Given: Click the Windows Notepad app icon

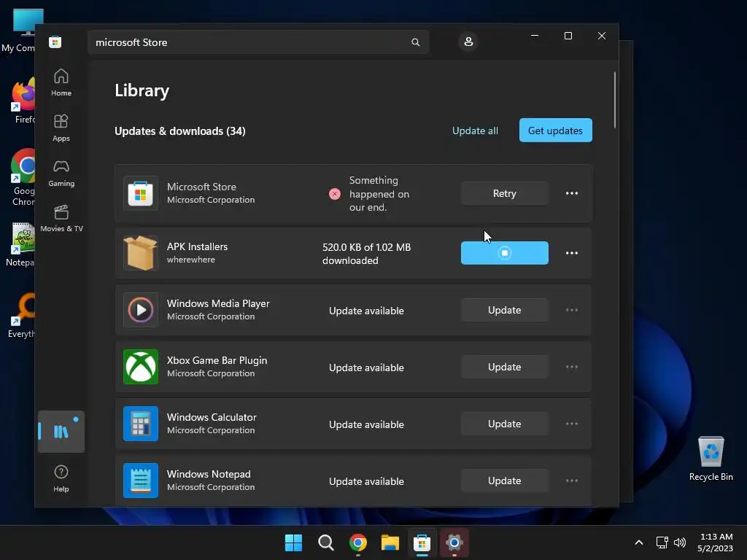Looking at the screenshot, I should 141,481.
